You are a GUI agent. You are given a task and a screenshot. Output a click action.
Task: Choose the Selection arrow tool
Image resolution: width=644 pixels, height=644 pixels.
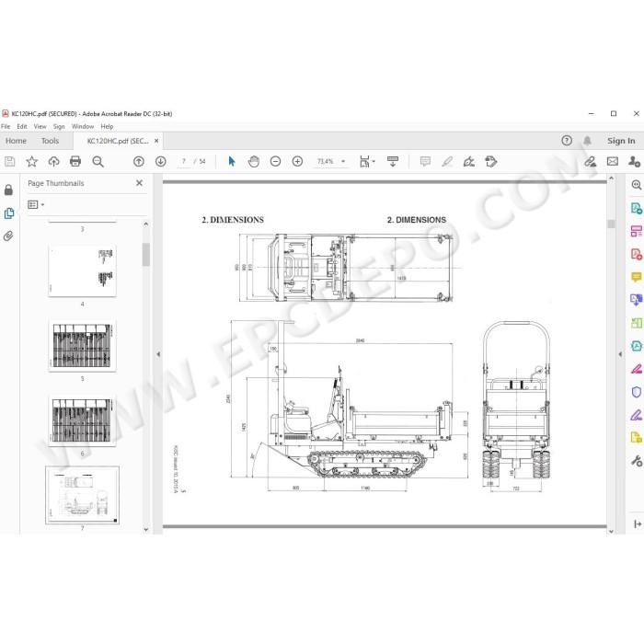click(232, 161)
